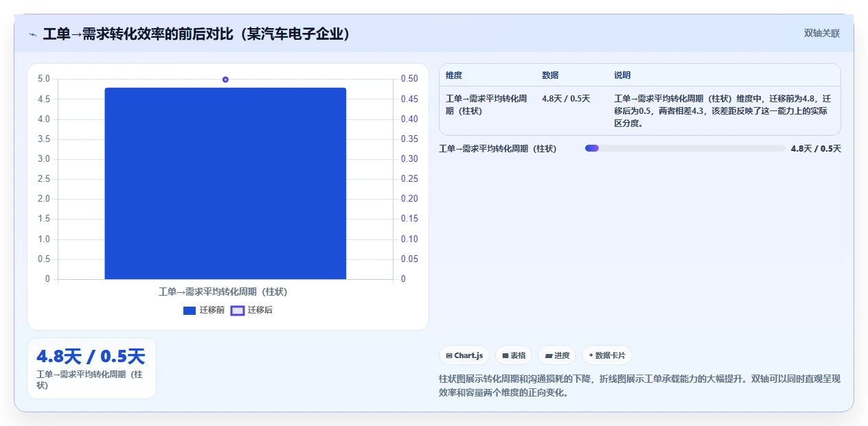This screenshot has width=868, height=426.
Task: Click the title 工单→需求转化效率的前后对比
Action: click(196, 34)
